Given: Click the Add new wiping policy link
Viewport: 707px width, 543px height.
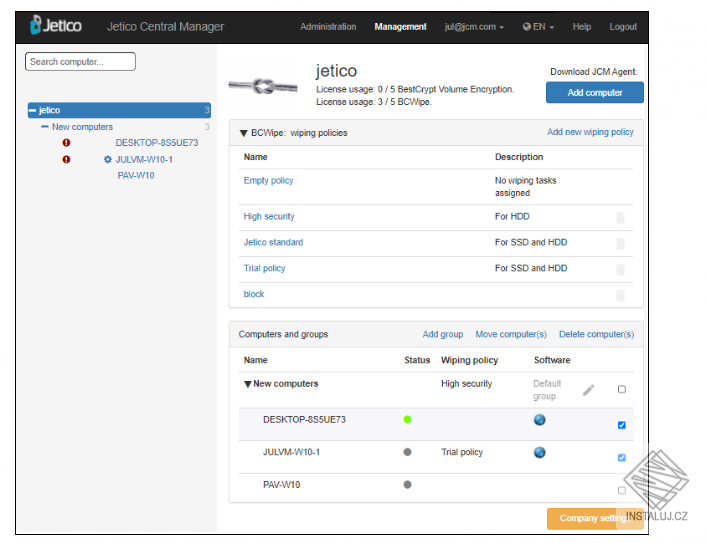Looking at the screenshot, I should point(590,132).
